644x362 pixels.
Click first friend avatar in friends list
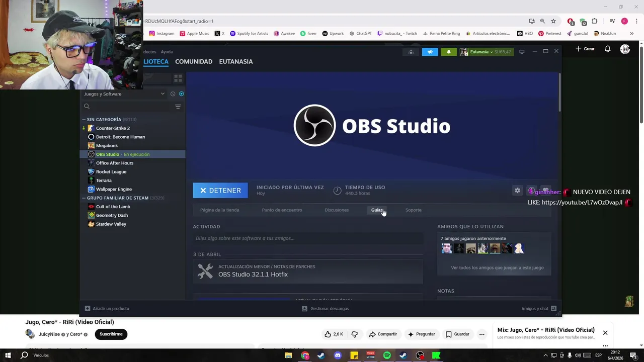click(446, 248)
